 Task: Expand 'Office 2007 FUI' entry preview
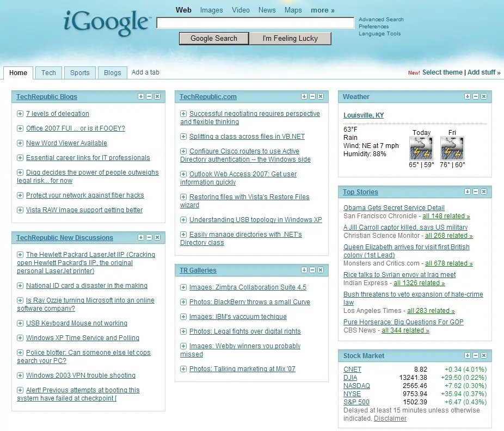(x=20, y=128)
